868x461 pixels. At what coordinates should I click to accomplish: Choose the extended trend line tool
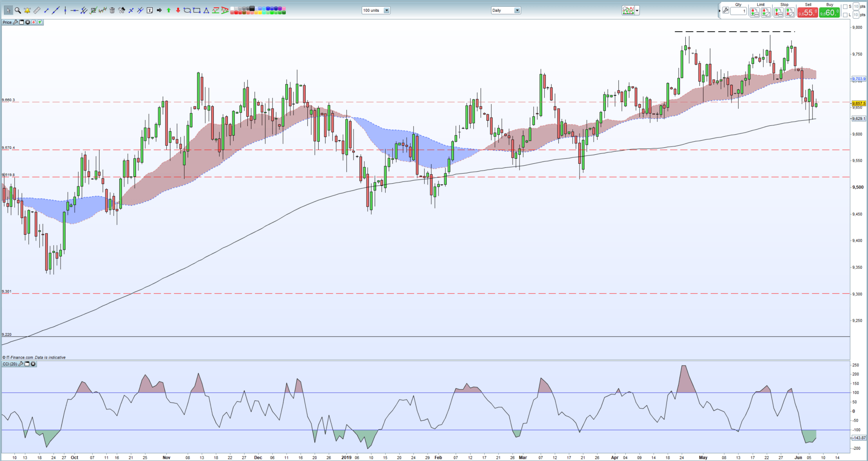tap(56, 10)
